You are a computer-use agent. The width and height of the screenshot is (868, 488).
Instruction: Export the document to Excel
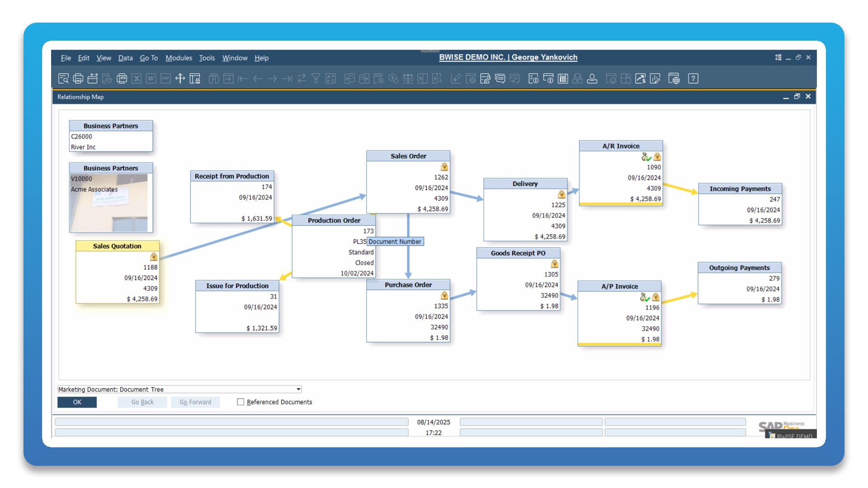point(137,78)
